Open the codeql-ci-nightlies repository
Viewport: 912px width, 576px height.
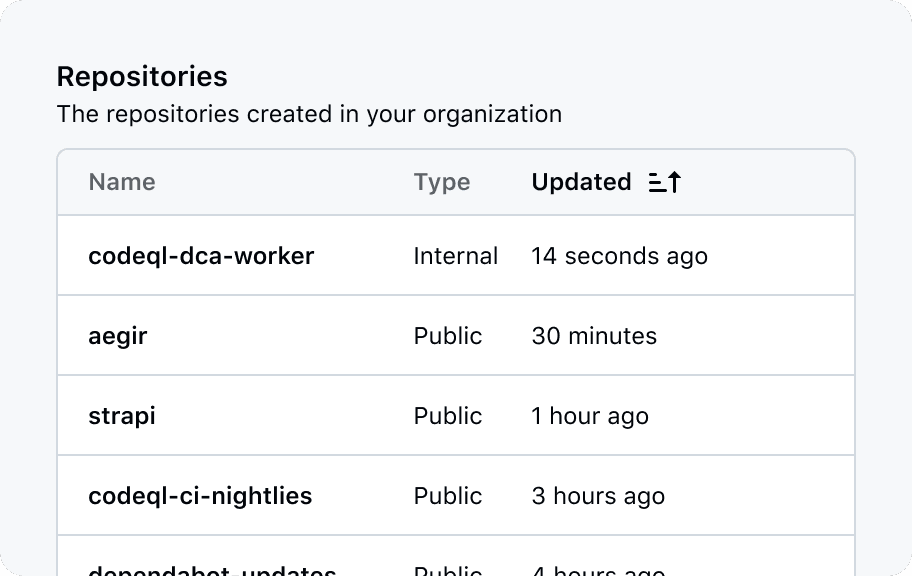[x=200, y=496]
